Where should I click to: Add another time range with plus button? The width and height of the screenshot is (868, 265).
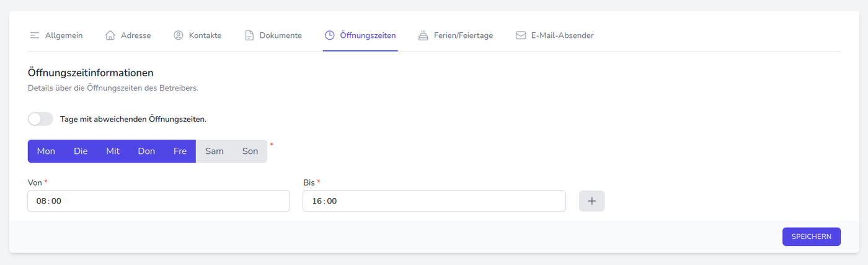[591, 201]
